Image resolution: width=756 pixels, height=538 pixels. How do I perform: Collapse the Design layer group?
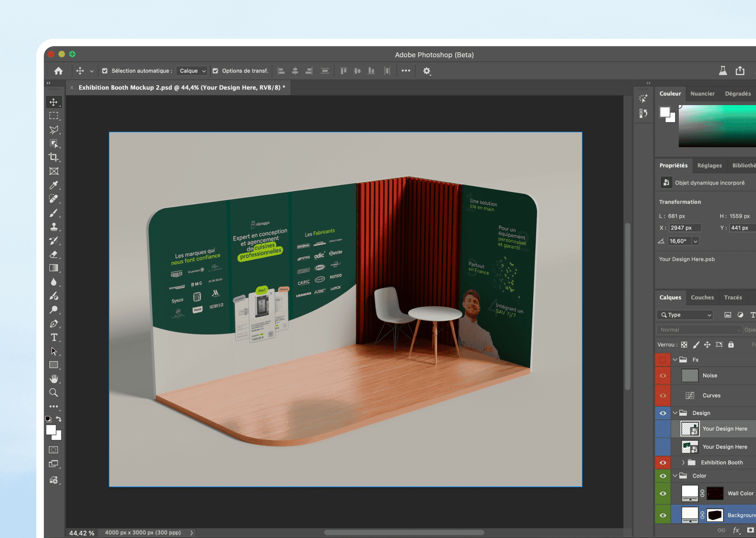pyautogui.click(x=675, y=413)
